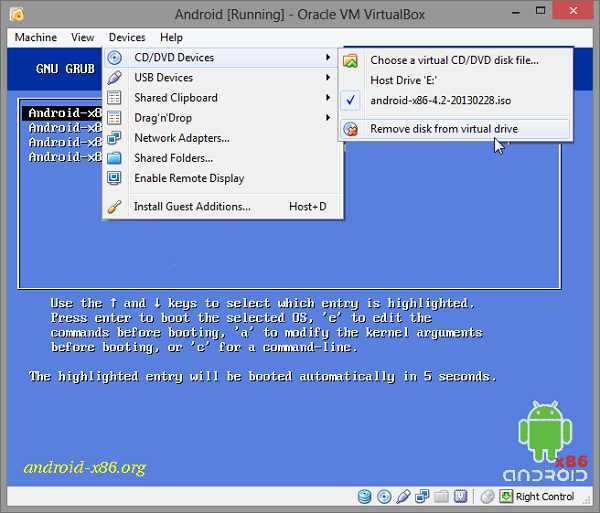Click the USB status bar icon

tap(403, 497)
